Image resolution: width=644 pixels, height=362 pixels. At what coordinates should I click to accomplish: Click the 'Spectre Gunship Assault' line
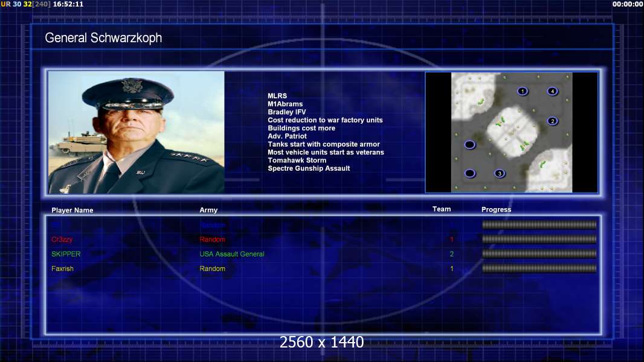click(309, 168)
